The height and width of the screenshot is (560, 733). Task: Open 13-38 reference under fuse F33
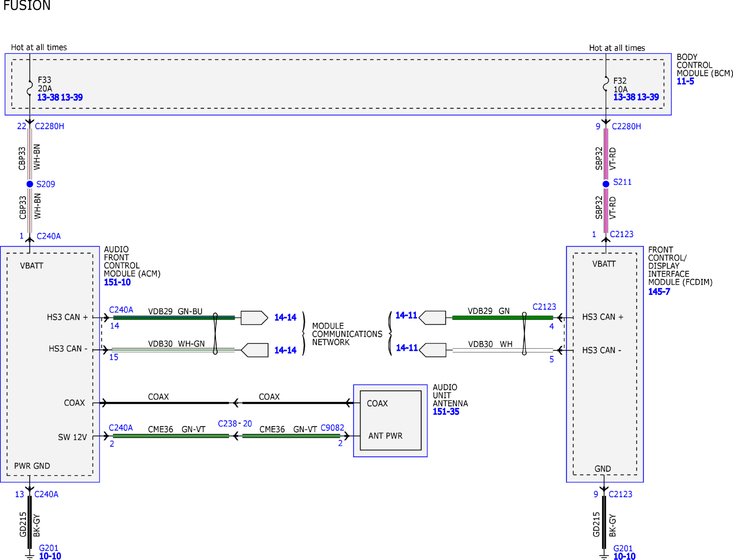pos(48,97)
